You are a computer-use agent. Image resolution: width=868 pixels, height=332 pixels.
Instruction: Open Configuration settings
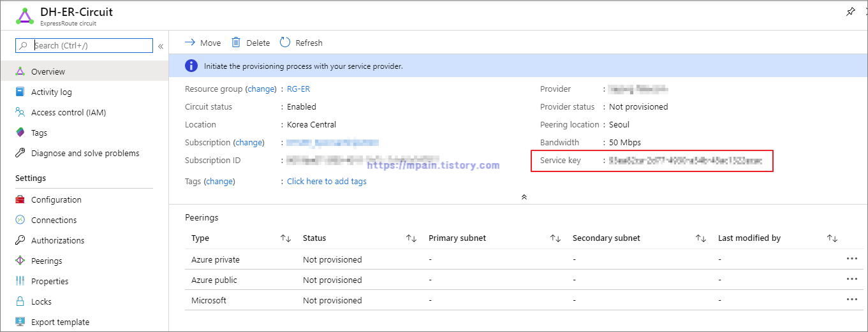pos(56,199)
